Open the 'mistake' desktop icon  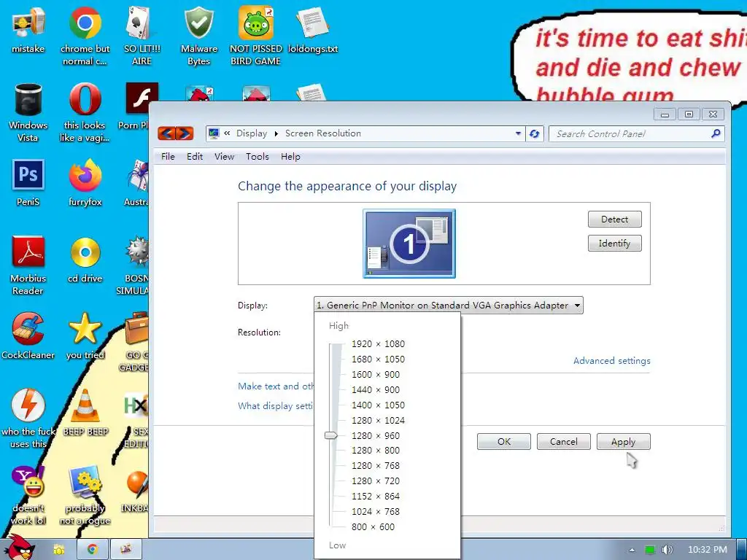coord(28,29)
